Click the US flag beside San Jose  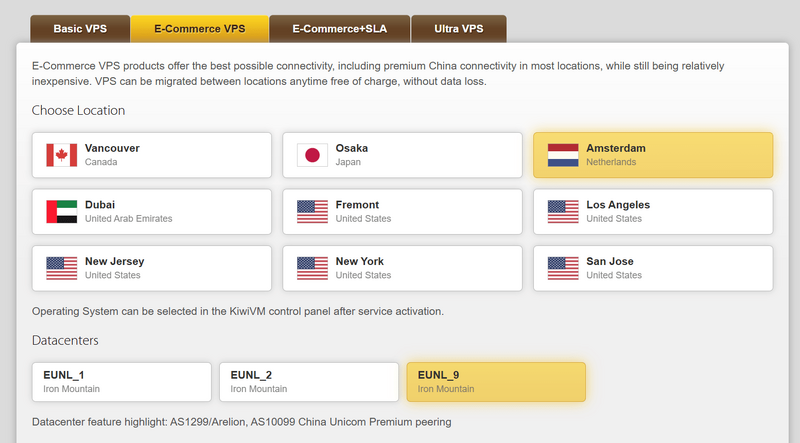(563, 268)
